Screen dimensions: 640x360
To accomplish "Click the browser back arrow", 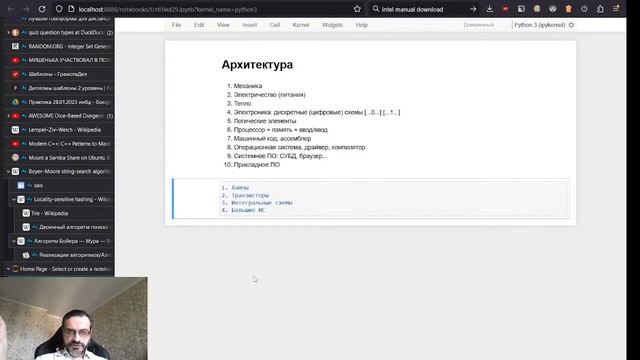I will (x=11, y=9).
